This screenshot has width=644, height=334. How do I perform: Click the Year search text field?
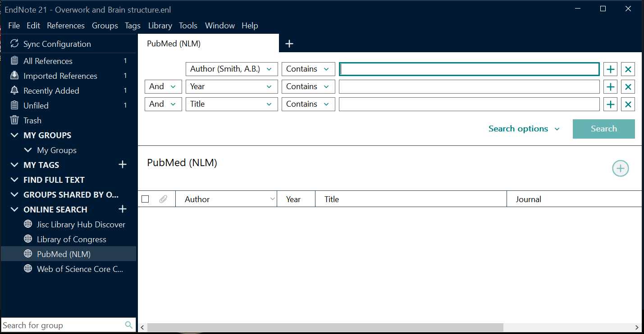click(x=469, y=86)
